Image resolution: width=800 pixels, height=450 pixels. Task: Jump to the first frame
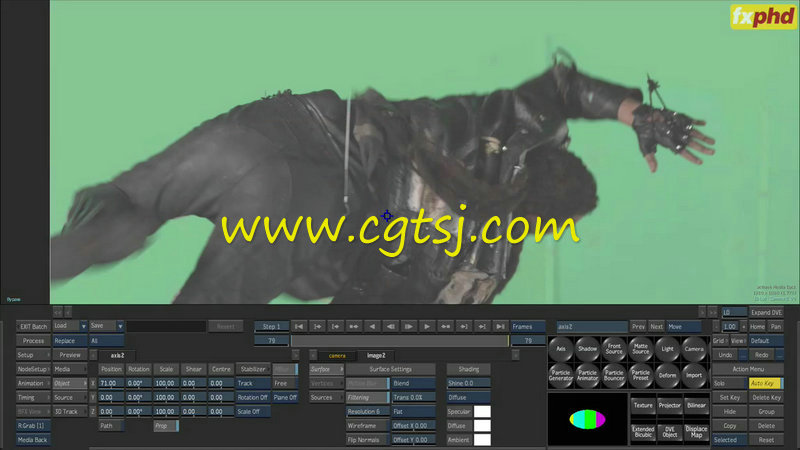point(299,327)
